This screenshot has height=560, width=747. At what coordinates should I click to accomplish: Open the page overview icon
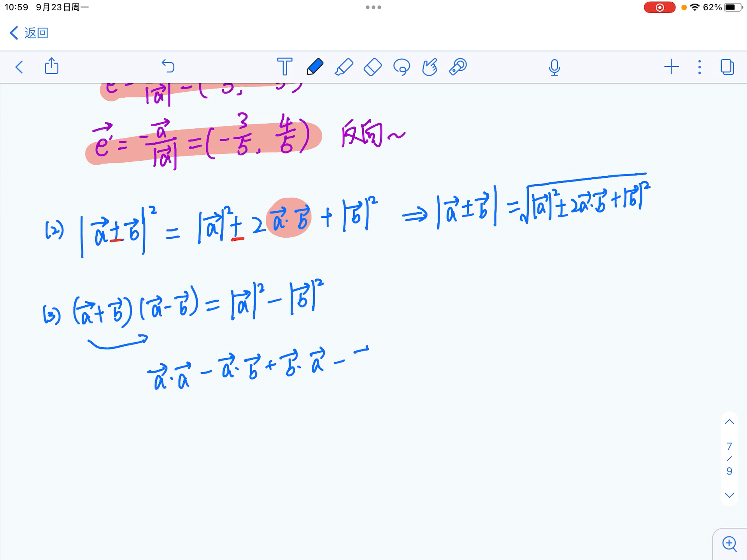(727, 67)
